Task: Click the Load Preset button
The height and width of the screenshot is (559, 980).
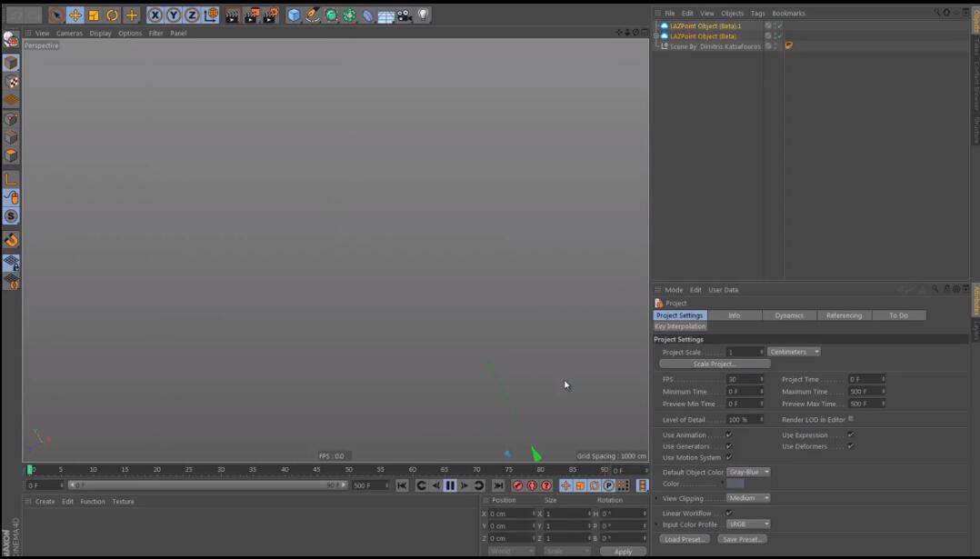Action: (684, 538)
